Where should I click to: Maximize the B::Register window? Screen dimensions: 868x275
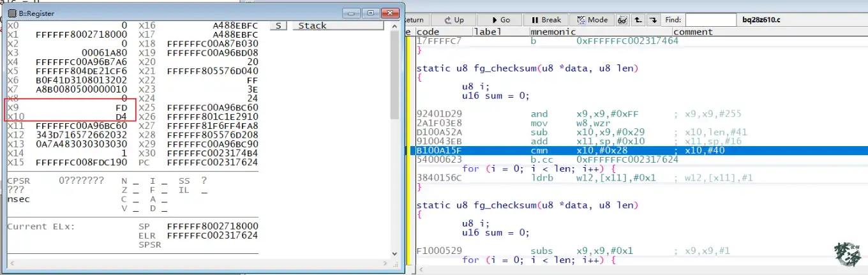tap(370, 13)
